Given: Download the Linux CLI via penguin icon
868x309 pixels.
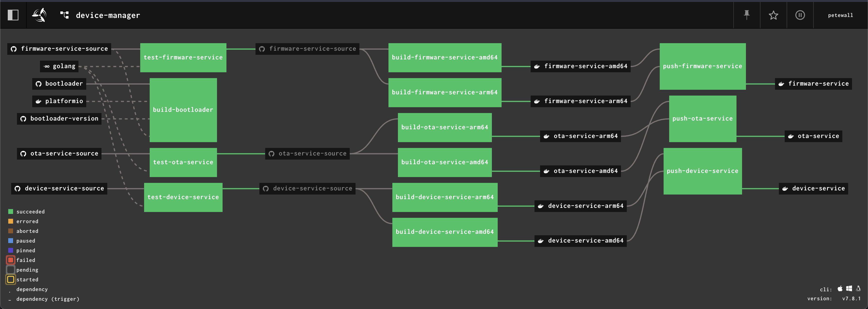Looking at the screenshot, I should (858, 289).
